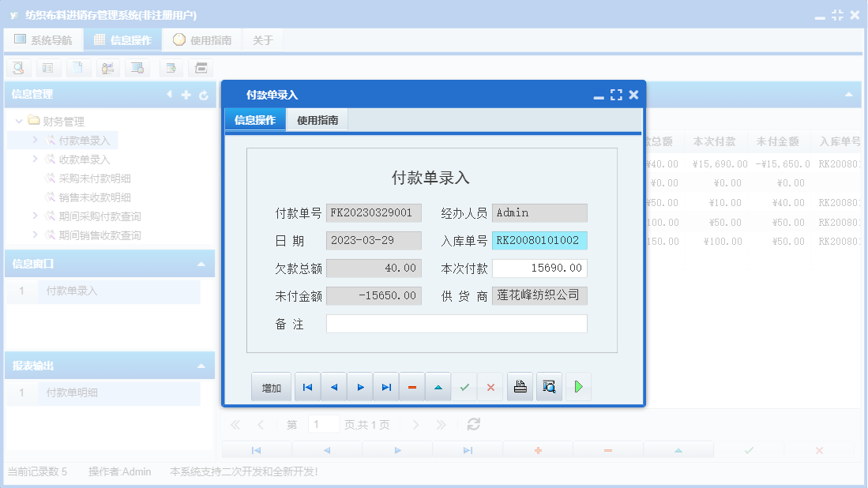Click the jump-to-last-record icon in dialog
868x488 pixels.
pos(386,386)
